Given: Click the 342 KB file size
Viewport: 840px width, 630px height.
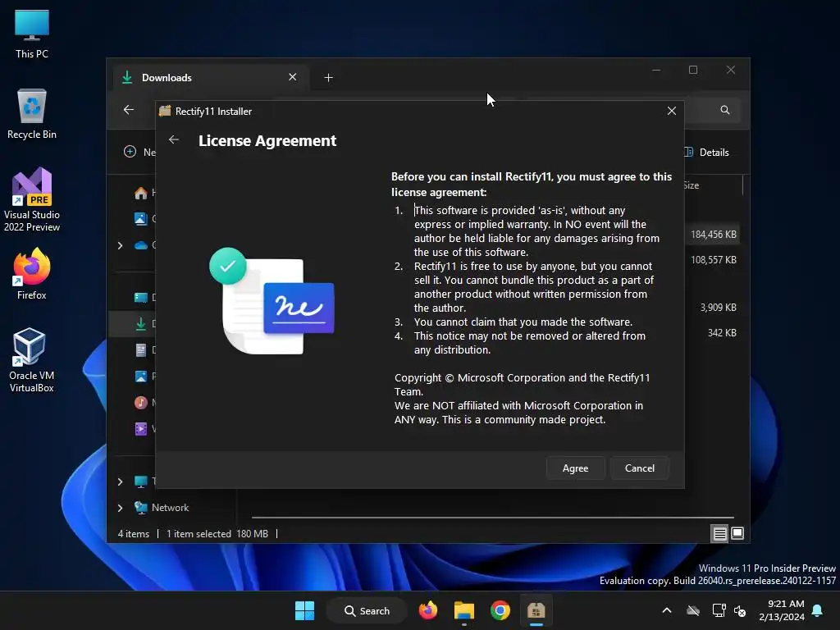Looking at the screenshot, I should click(722, 333).
